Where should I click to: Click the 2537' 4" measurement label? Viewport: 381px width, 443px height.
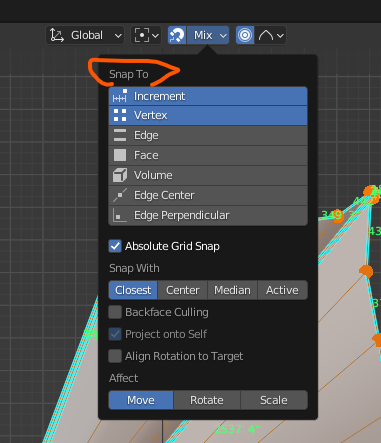click(x=237, y=429)
